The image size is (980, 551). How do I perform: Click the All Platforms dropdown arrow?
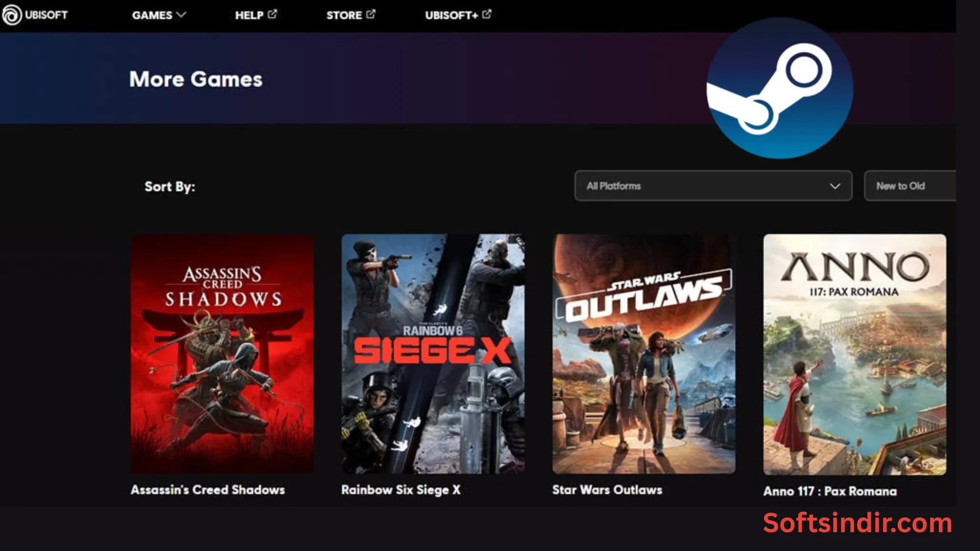(x=835, y=186)
